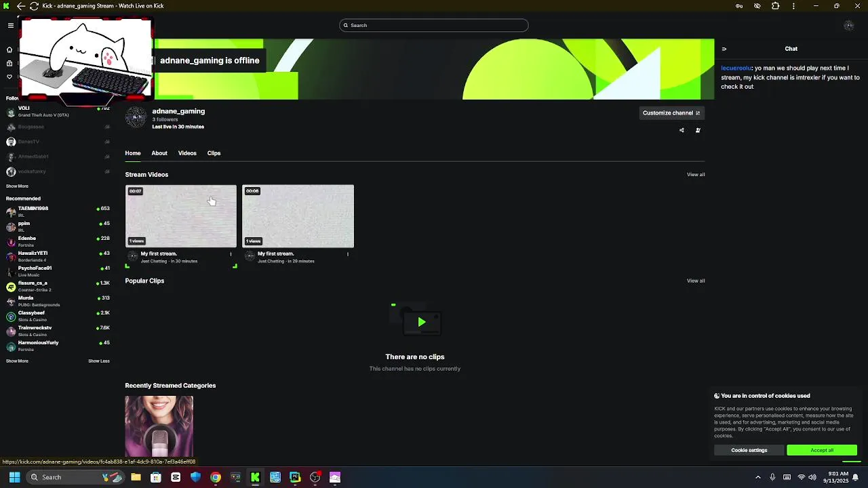Open the three-dot browser menu

(x=793, y=6)
